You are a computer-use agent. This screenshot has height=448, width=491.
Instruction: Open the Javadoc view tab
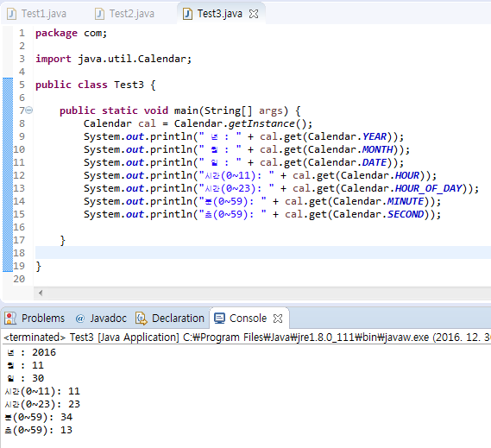pos(101,319)
